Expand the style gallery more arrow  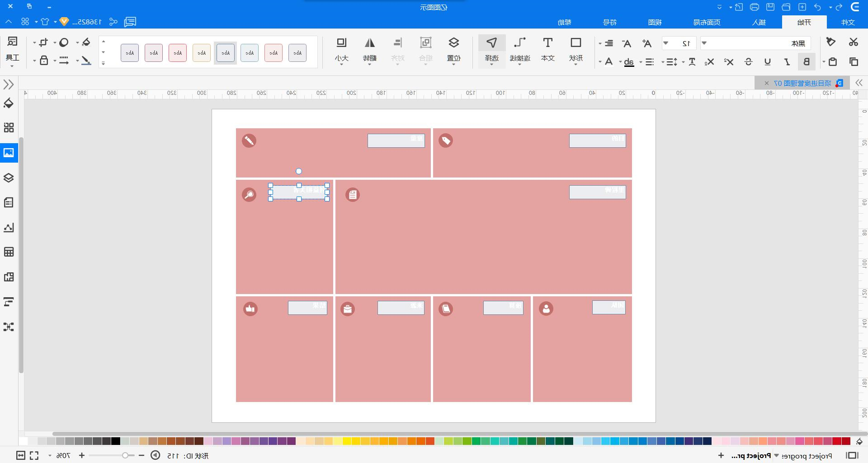click(x=104, y=63)
